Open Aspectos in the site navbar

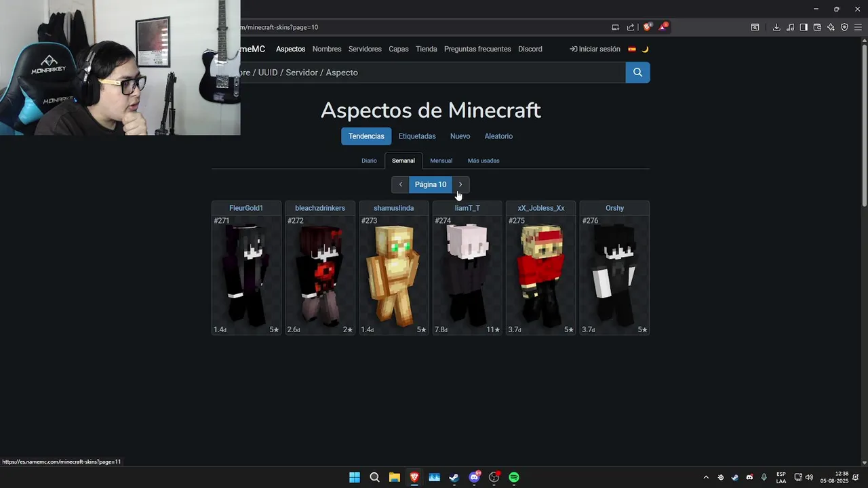pos(290,49)
